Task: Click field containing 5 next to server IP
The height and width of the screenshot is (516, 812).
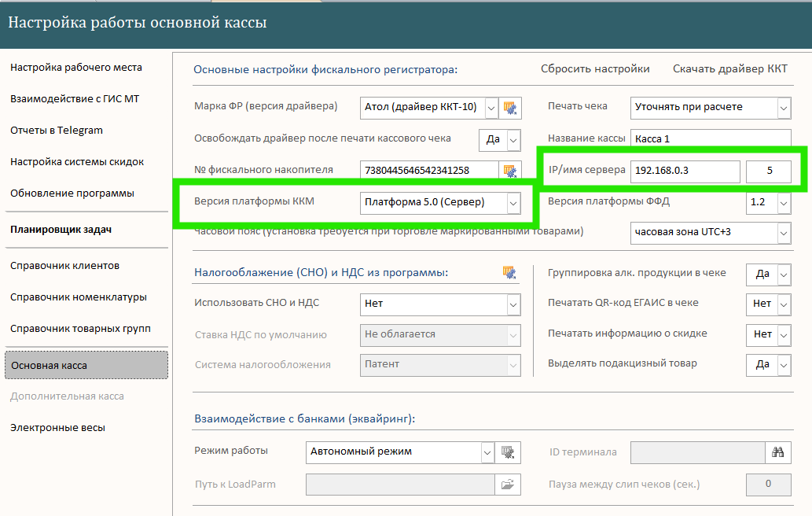Action: tap(769, 171)
